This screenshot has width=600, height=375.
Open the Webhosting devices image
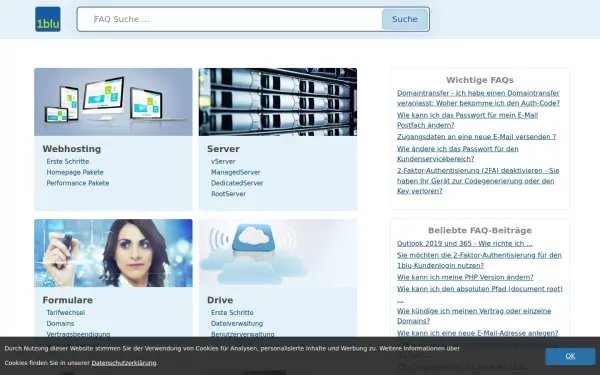coord(113,102)
